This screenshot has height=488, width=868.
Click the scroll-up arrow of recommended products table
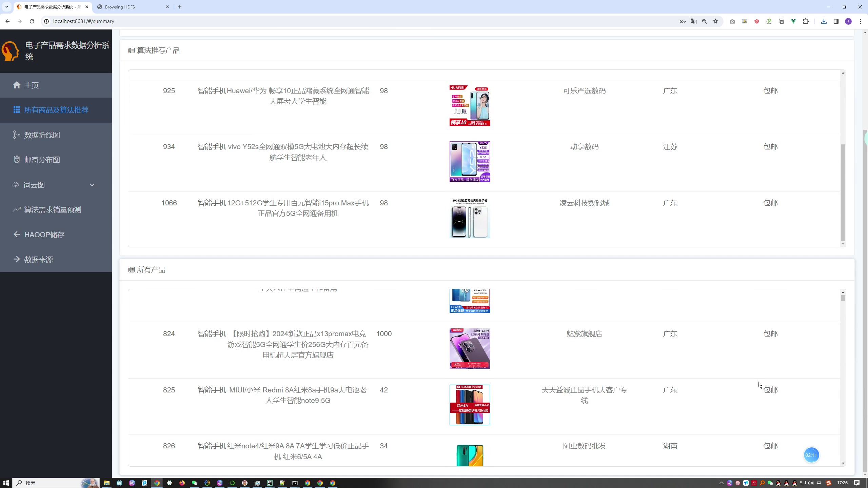843,73
